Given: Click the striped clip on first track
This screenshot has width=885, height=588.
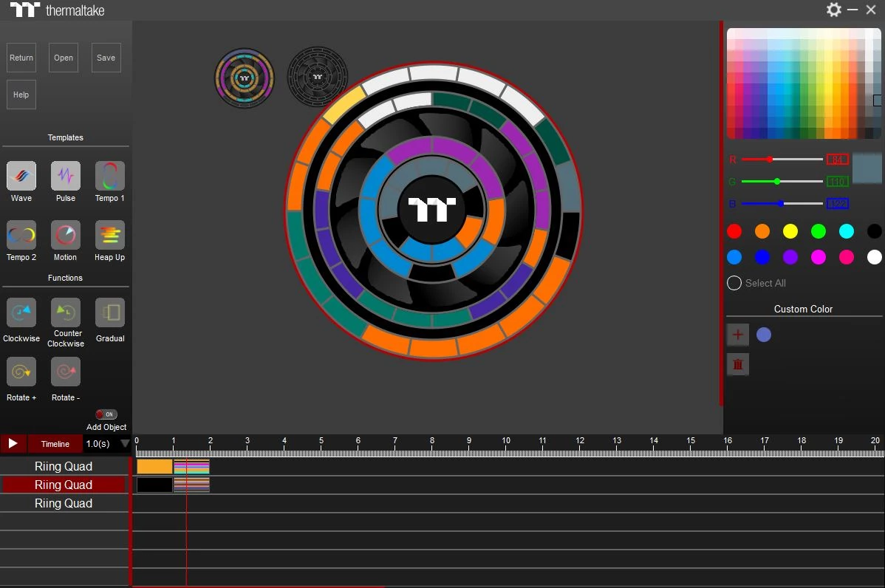Looking at the screenshot, I should pos(192,466).
